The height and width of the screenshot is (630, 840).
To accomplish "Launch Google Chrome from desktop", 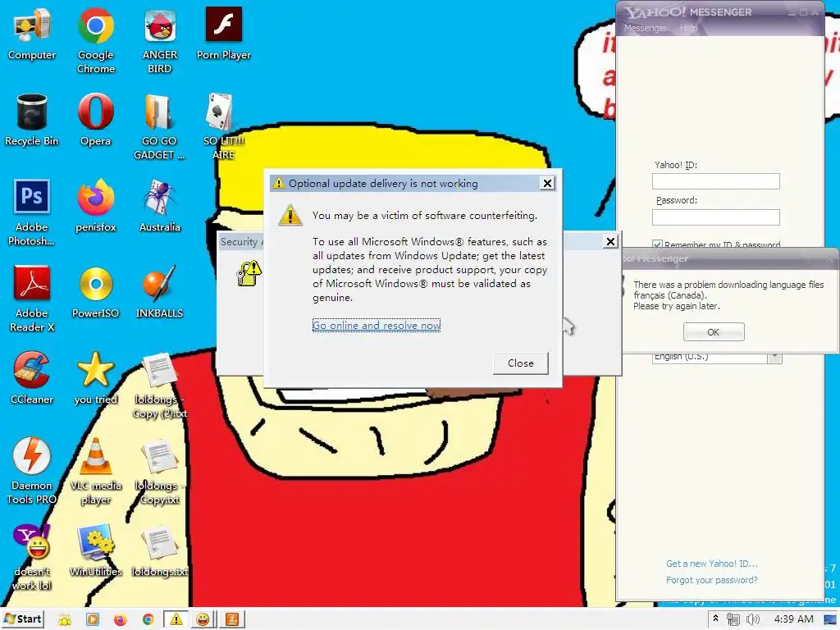I will pyautogui.click(x=95, y=40).
